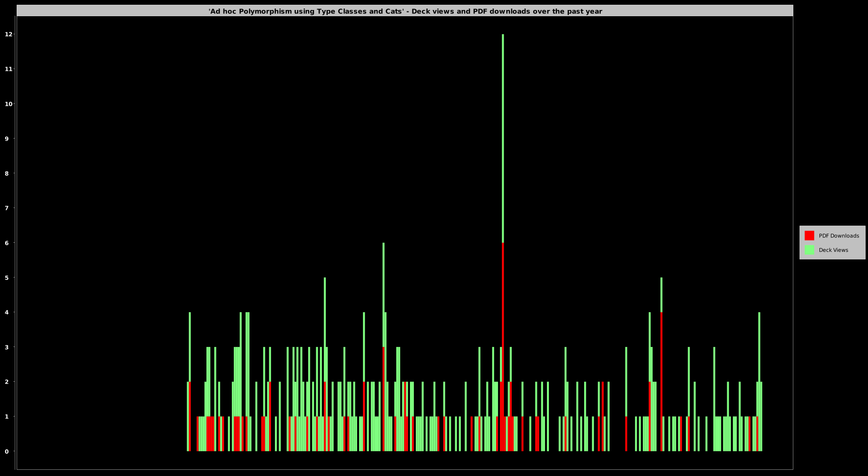Click the y-axis label 8

(7, 173)
